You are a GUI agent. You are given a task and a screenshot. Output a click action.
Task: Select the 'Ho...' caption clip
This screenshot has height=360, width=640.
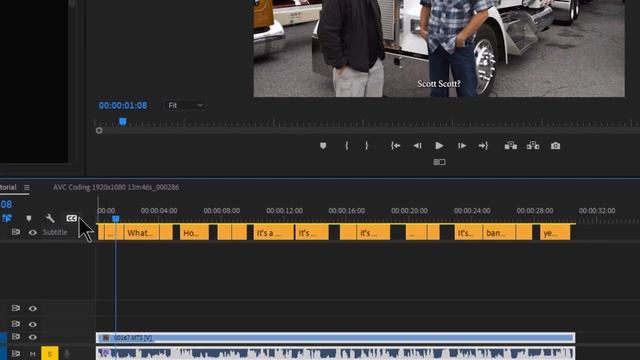[194, 232]
